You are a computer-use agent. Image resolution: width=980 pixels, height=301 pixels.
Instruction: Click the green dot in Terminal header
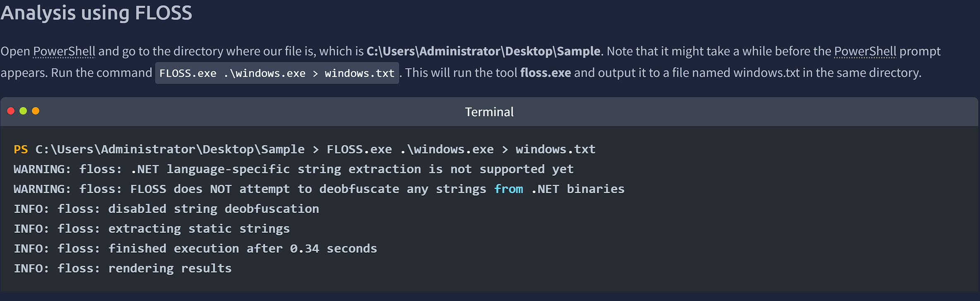click(x=23, y=111)
